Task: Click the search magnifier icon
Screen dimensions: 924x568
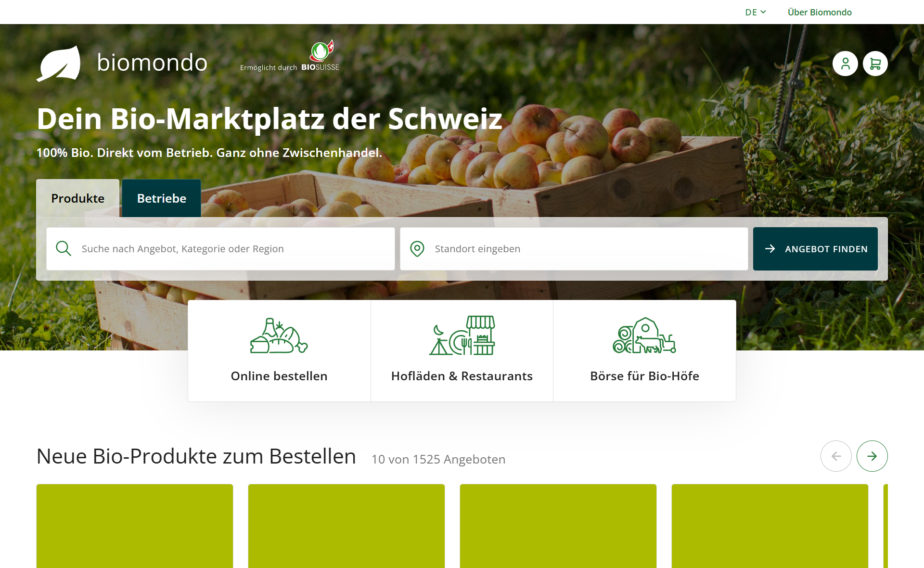Action: point(64,249)
